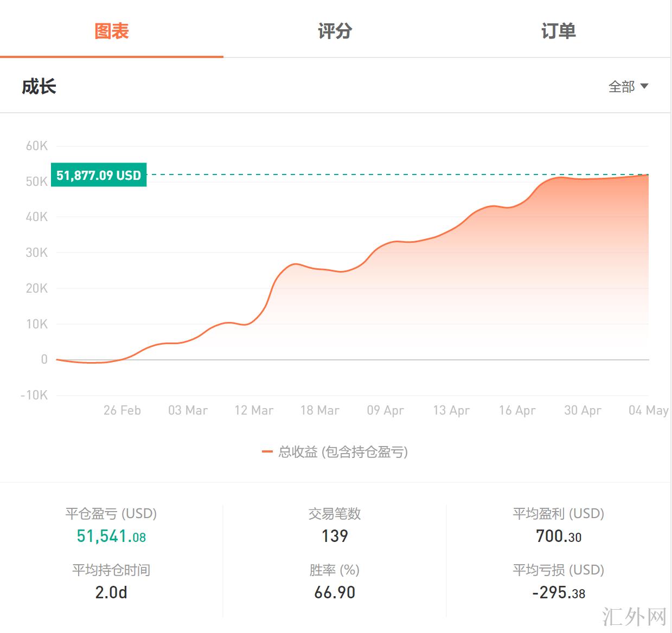This screenshot has height=633, width=672.
Task: Click the 平均盈利 value 700.30
Action: [558, 536]
